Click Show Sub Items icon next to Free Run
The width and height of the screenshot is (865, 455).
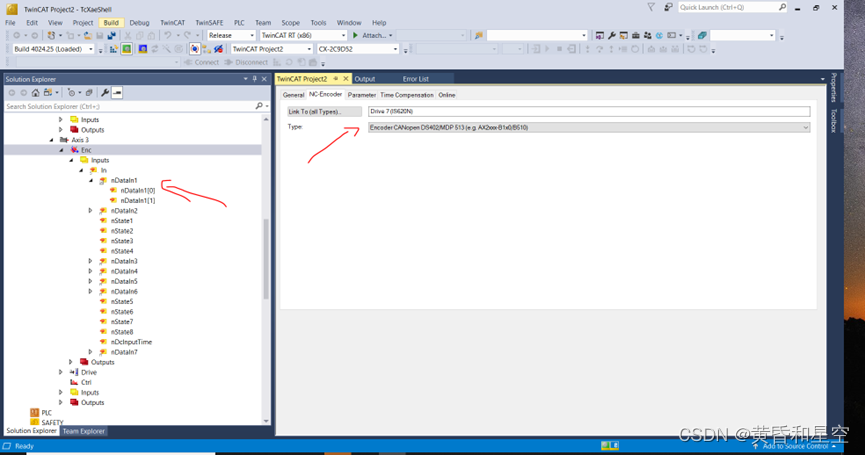207,49
